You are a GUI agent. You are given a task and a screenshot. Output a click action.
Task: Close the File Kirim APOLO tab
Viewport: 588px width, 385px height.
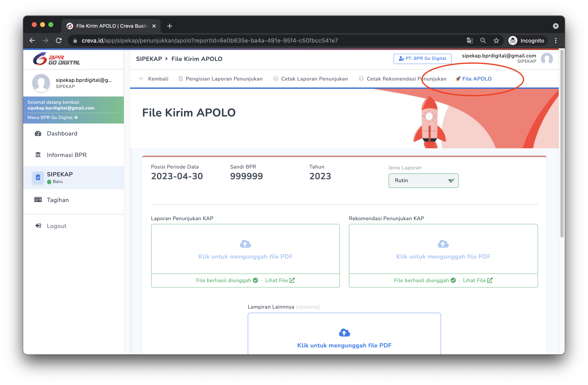tap(154, 26)
